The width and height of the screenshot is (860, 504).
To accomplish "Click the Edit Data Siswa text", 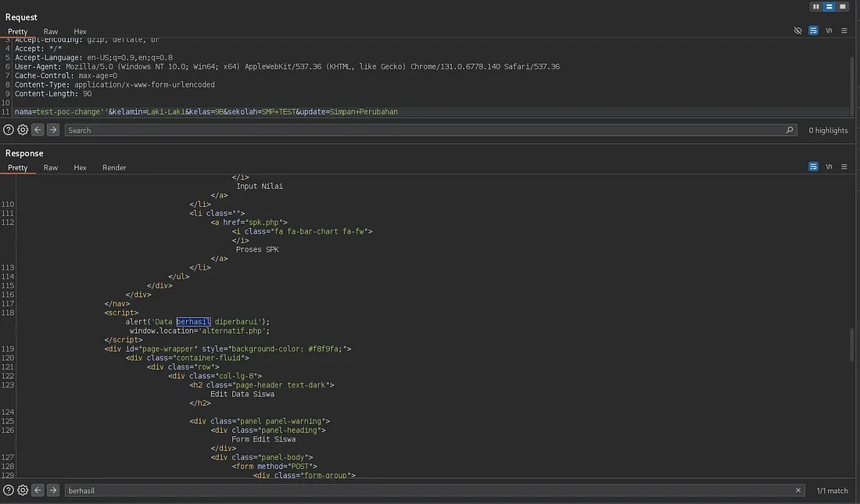I will pos(242,395).
